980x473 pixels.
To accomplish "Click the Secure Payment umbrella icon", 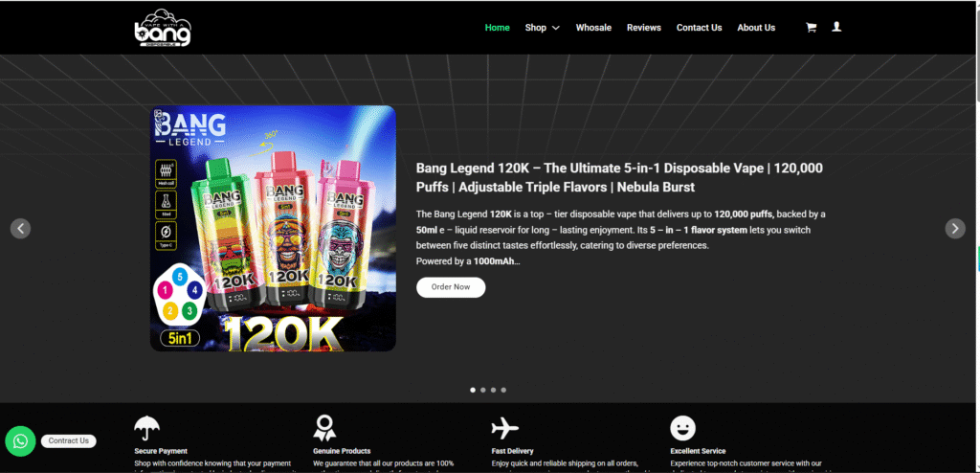I will 146,427.
